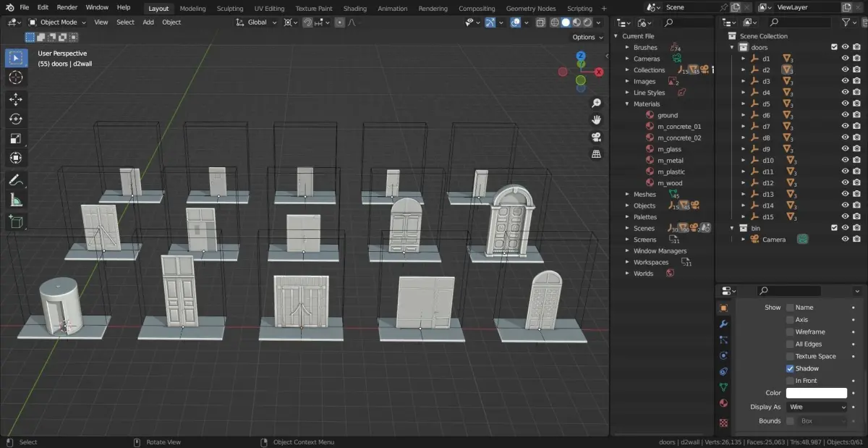Select the Cursor tool in the toolbar

point(16,77)
